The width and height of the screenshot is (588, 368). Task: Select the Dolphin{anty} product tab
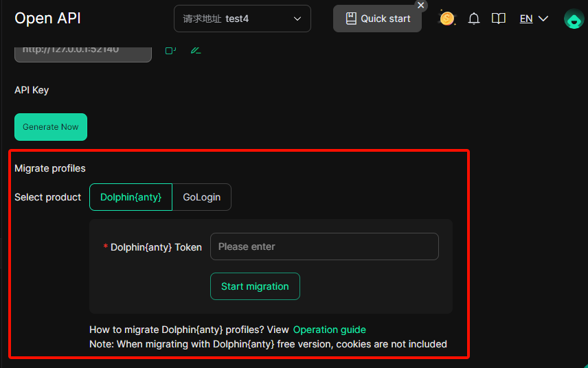(131, 197)
